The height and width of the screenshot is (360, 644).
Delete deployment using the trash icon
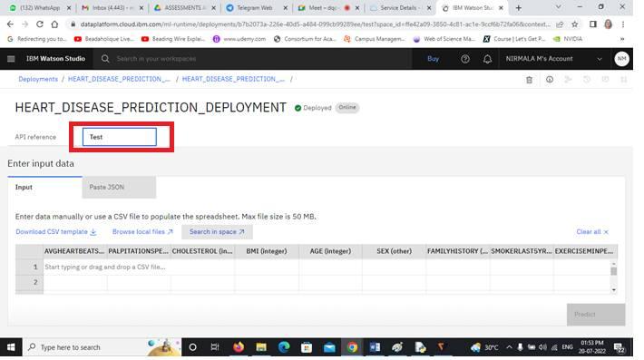[x=529, y=80]
